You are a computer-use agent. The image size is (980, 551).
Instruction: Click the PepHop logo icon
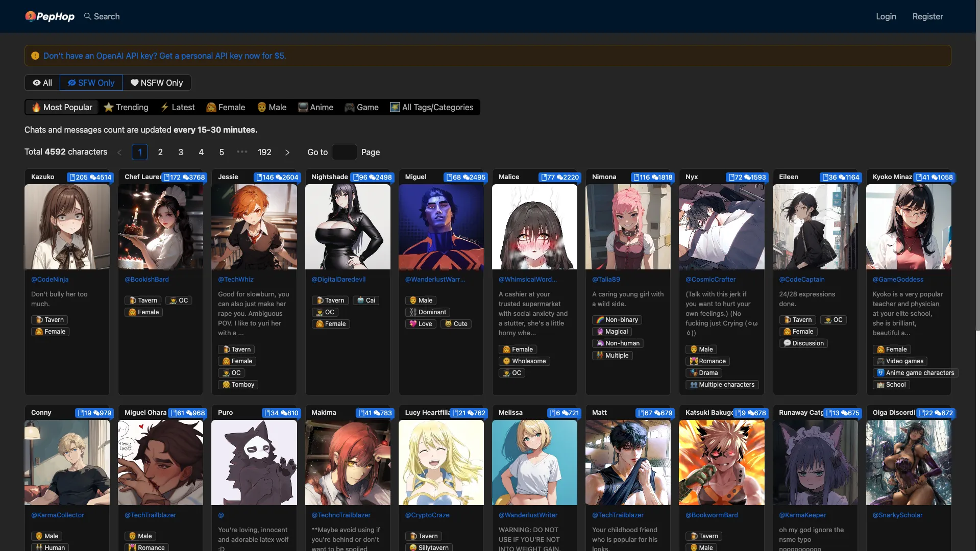click(31, 16)
